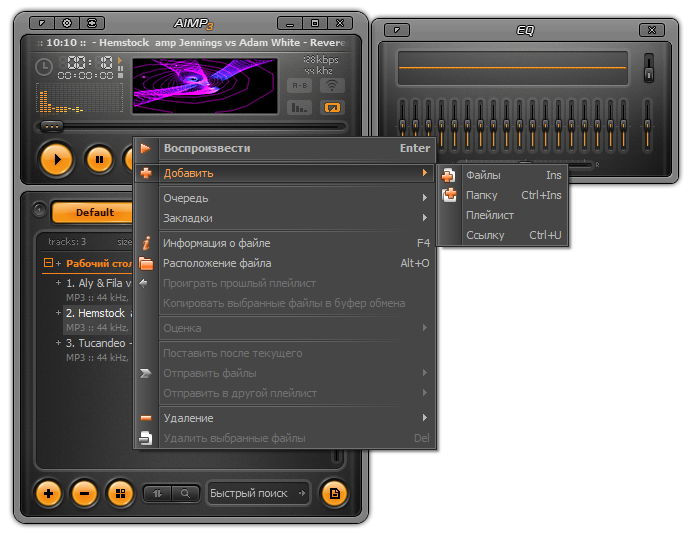Screen dimensions: 692x535
Task: Toggle the equalizer bars icon
Action: tap(300, 107)
